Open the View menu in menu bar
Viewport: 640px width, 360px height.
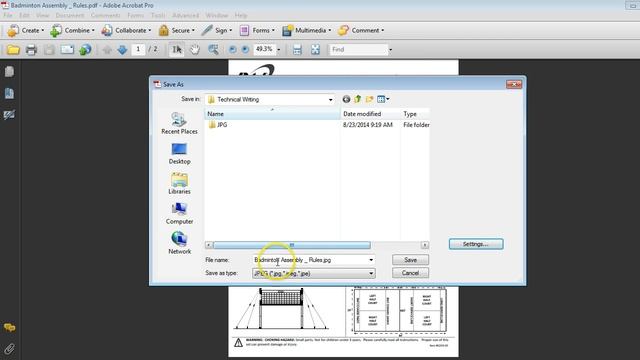pyautogui.click(x=42, y=16)
